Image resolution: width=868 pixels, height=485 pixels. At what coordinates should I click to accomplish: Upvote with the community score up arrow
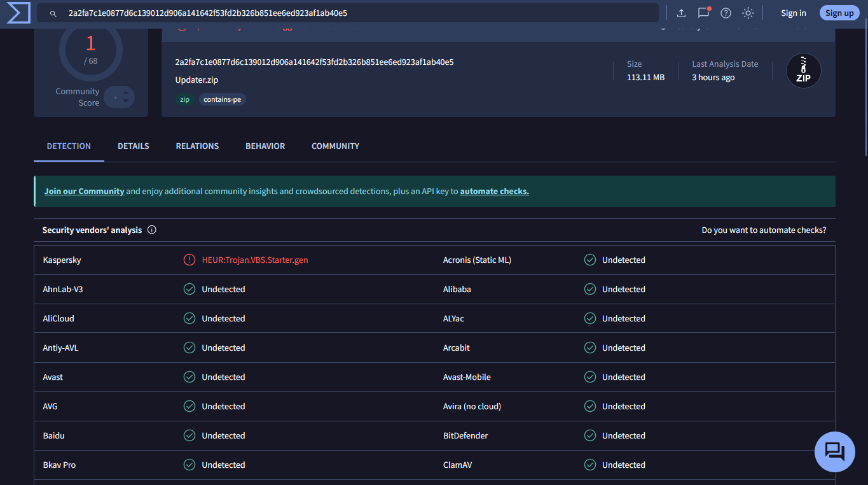(126, 93)
